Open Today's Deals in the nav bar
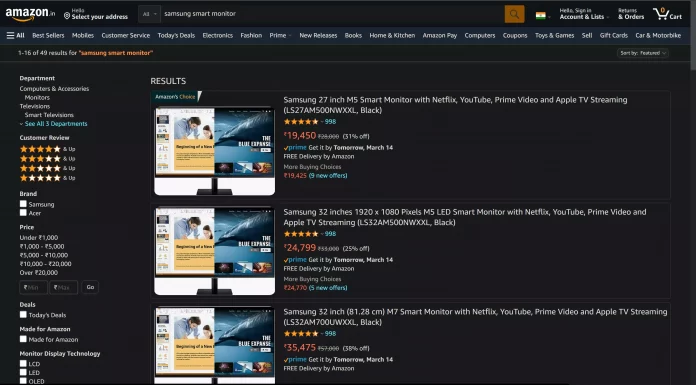696x385 pixels. pos(176,36)
